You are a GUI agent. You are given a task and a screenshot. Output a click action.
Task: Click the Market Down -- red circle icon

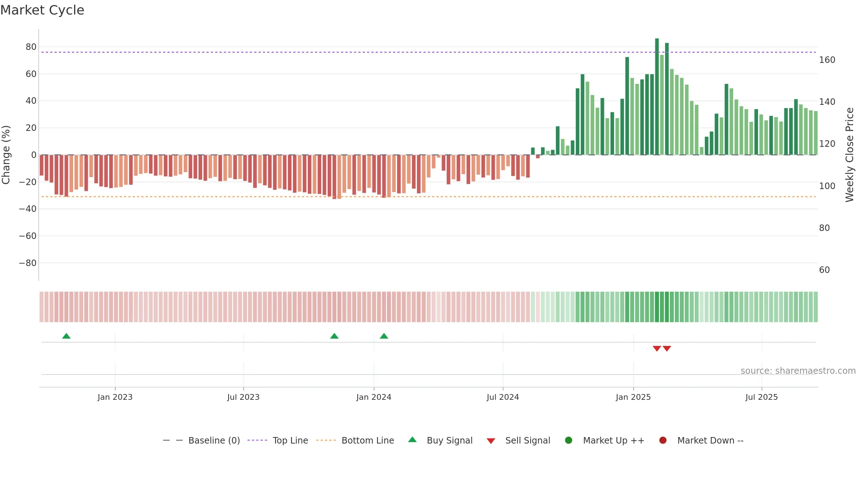[x=663, y=440]
